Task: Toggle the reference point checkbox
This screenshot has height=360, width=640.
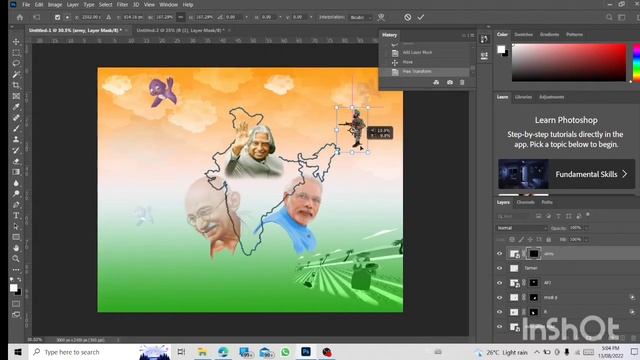Action: pos(57,17)
